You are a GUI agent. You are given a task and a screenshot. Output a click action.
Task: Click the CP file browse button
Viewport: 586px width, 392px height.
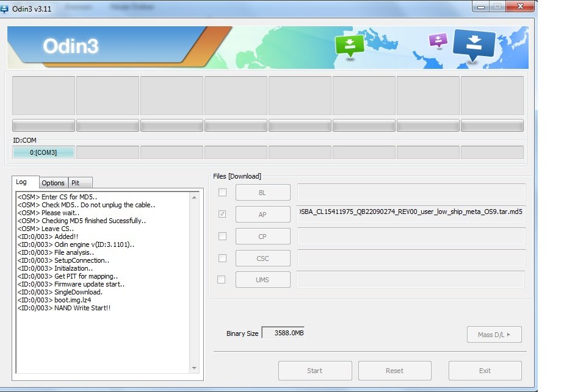click(x=262, y=237)
